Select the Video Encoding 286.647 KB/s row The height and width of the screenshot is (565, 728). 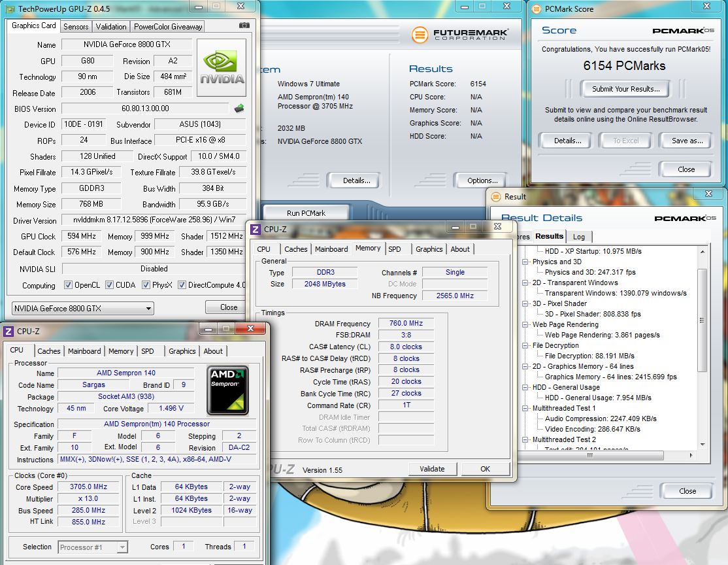point(593,429)
